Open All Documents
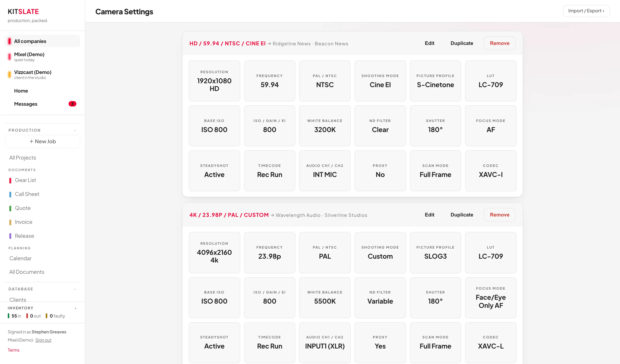620x364 pixels. coord(27,272)
